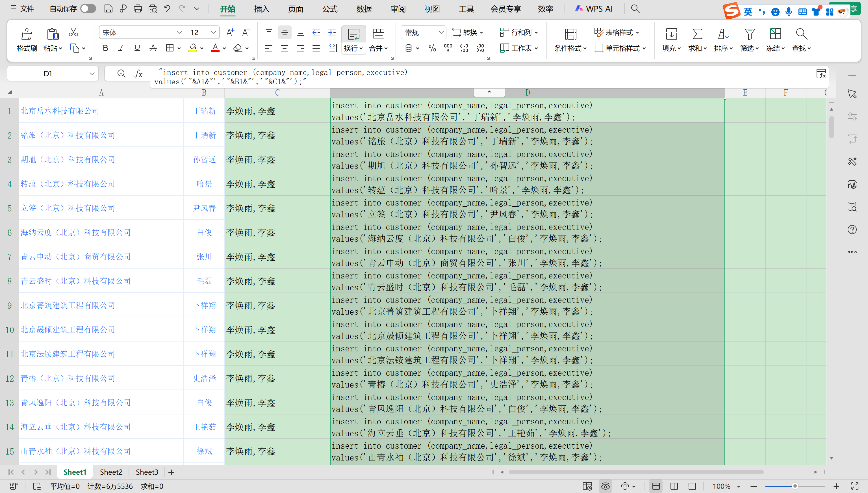Viewport: 868px width, 493px height.
Task: Click the yellow fill color bucket
Action: pyautogui.click(x=192, y=48)
